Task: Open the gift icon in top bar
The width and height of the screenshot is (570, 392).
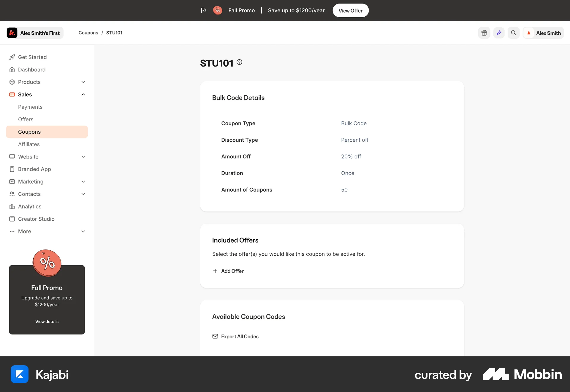Action: pyautogui.click(x=484, y=33)
